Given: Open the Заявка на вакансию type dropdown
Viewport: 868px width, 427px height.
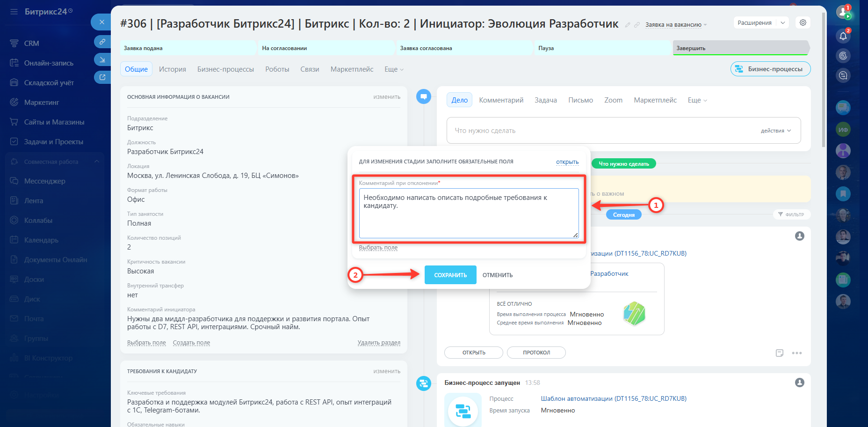Looking at the screenshot, I should click(676, 25).
